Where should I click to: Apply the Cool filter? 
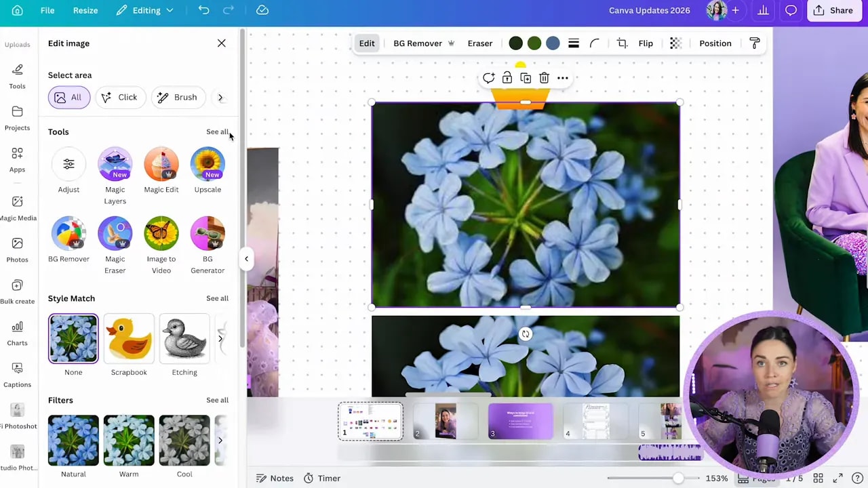click(x=184, y=441)
